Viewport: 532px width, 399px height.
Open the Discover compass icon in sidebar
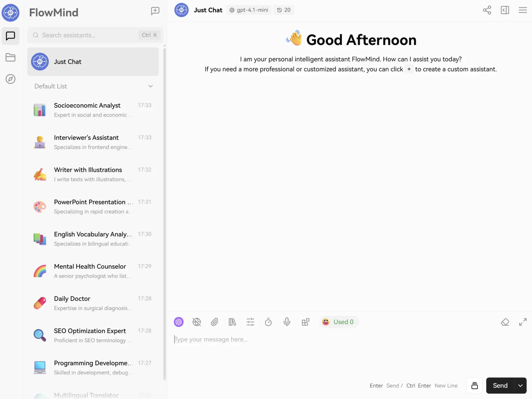coord(10,79)
